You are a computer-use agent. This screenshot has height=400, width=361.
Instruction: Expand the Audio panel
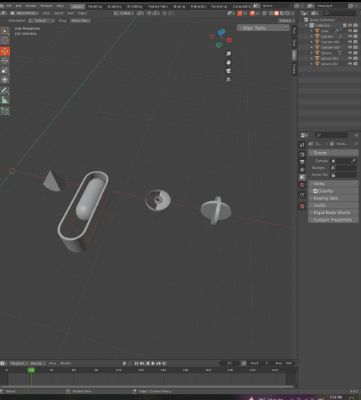click(x=333, y=205)
